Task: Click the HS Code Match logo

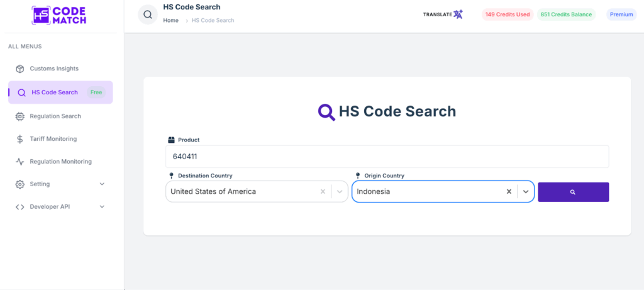Action: pos(58,15)
